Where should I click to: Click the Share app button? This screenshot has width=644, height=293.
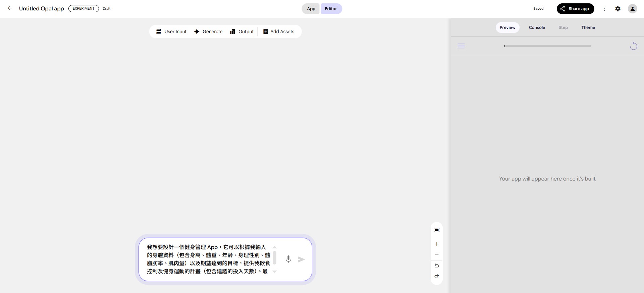click(x=575, y=9)
